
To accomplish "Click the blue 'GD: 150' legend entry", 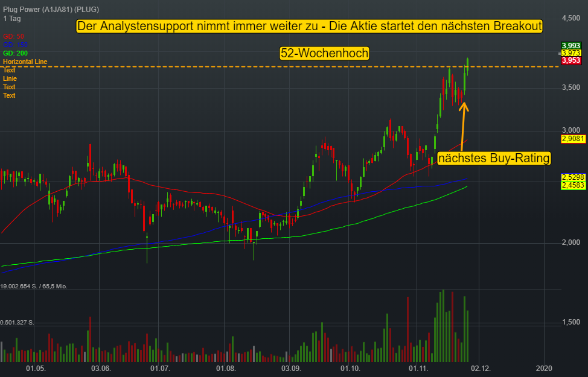I will (15, 45).
